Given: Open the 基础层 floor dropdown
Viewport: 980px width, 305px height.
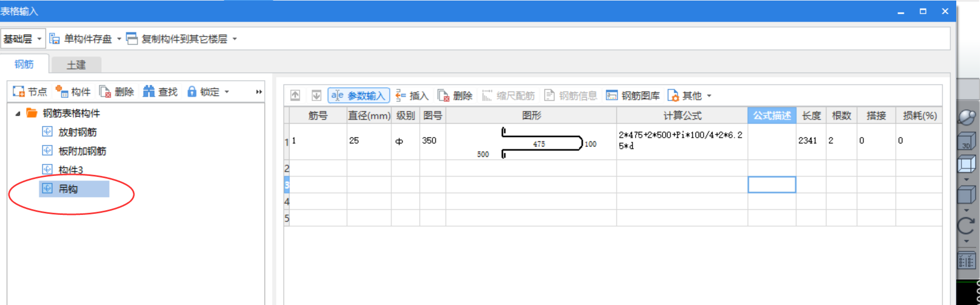Looking at the screenshot, I should (x=23, y=39).
